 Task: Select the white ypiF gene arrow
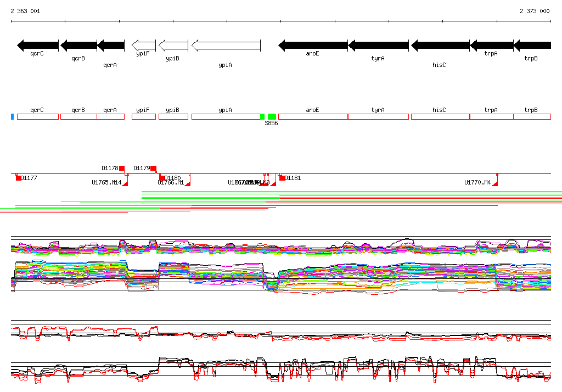coord(144,46)
